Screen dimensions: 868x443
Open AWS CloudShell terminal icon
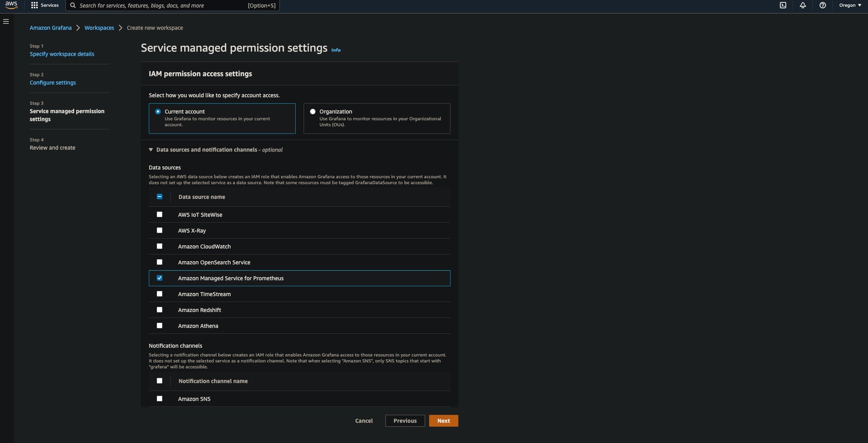pyautogui.click(x=783, y=5)
